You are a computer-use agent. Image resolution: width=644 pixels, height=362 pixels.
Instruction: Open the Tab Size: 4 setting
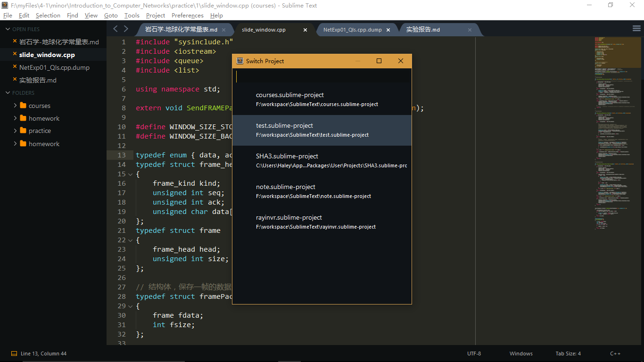[x=568, y=354]
